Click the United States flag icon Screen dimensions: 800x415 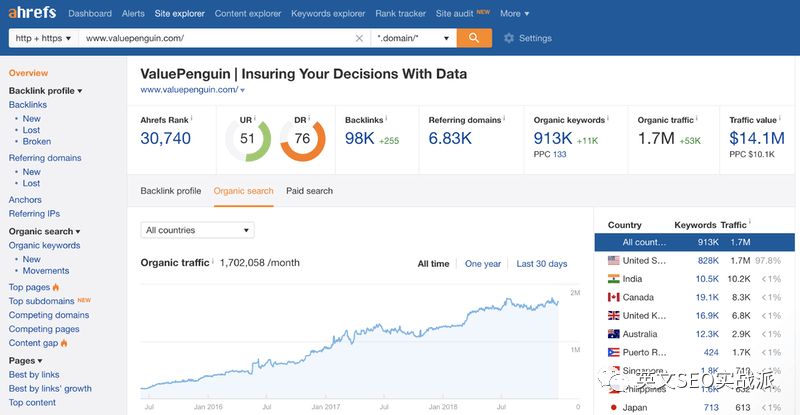tap(613, 260)
